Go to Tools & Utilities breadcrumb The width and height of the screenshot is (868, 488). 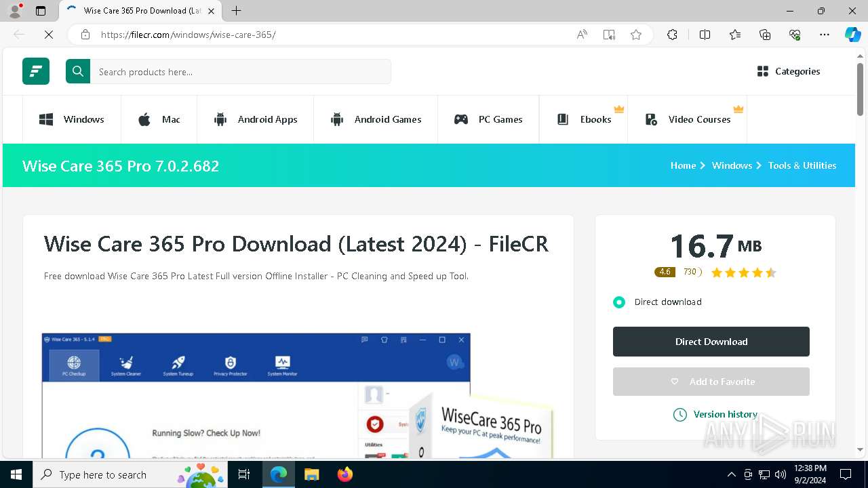[x=802, y=165]
